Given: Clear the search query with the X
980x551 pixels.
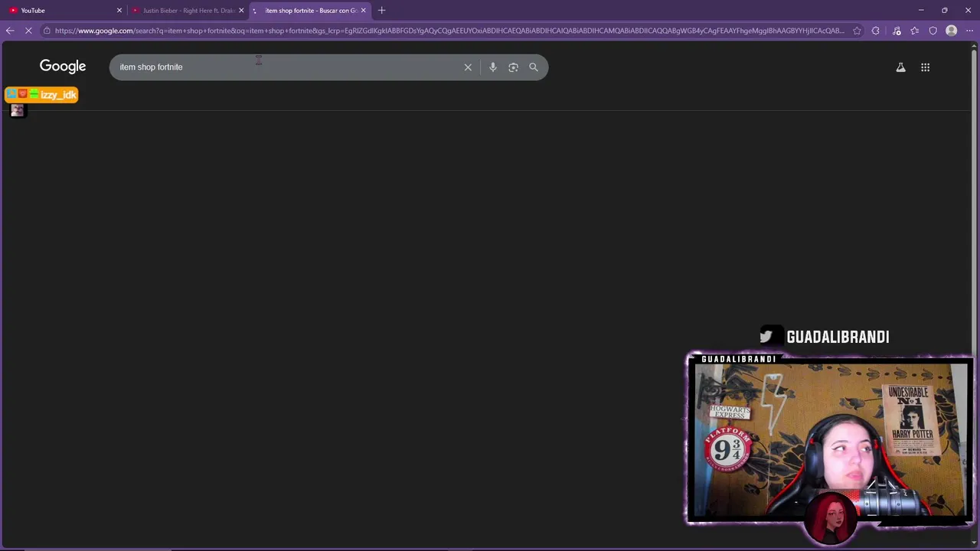Looking at the screenshot, I should click(x=468, y=67).
